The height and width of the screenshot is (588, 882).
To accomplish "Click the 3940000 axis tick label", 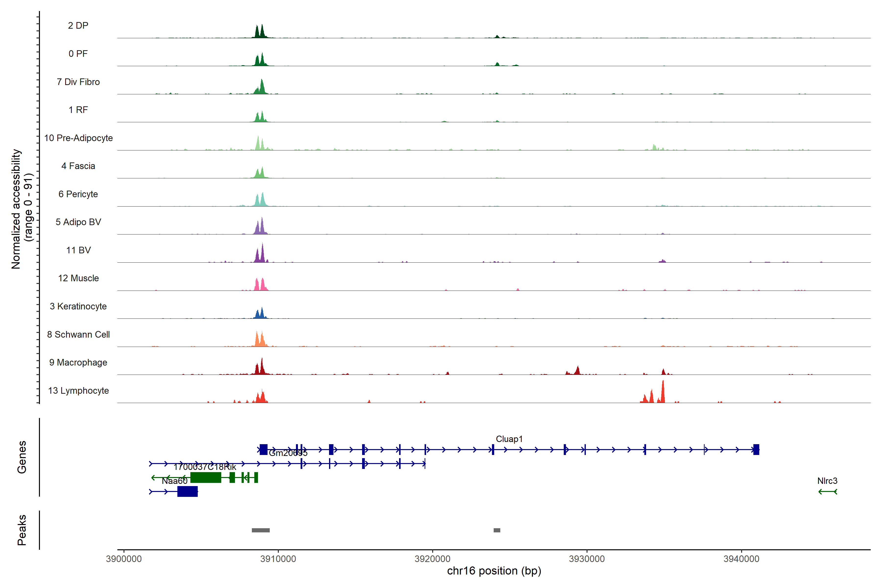I will (x=741, y=559).
